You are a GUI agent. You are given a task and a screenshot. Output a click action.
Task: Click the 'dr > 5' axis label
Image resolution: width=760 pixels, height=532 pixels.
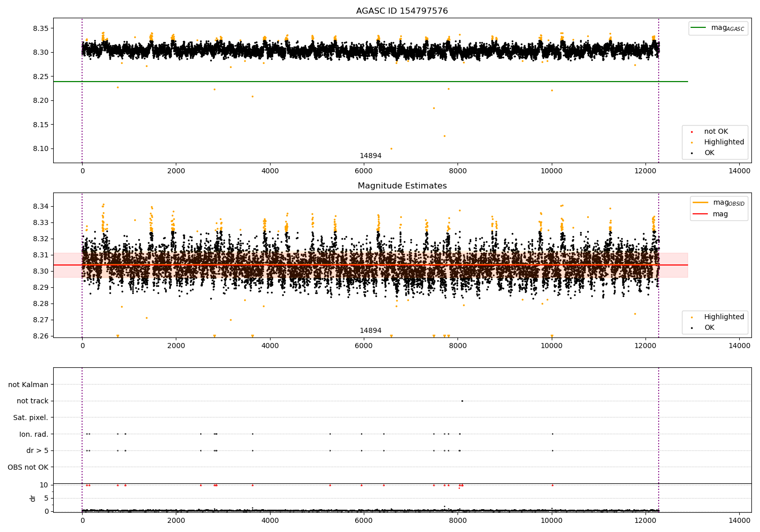pos(37,450)
